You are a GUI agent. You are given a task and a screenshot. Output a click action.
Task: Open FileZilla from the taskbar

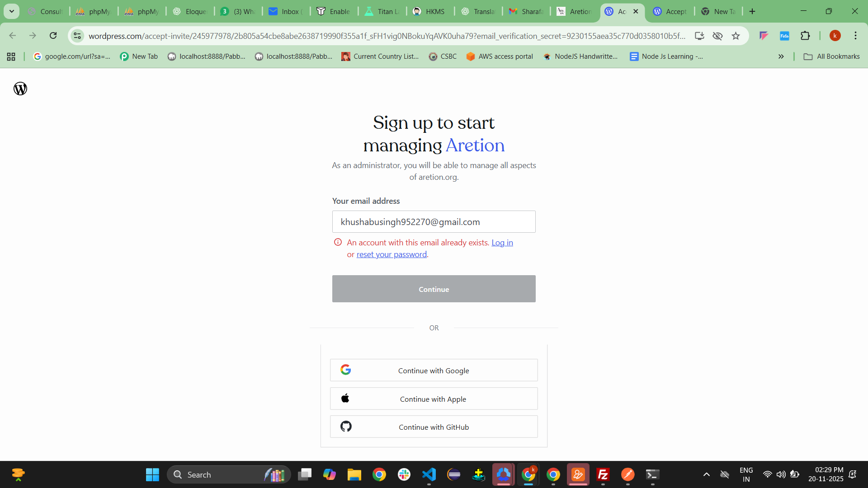(603, 474)
